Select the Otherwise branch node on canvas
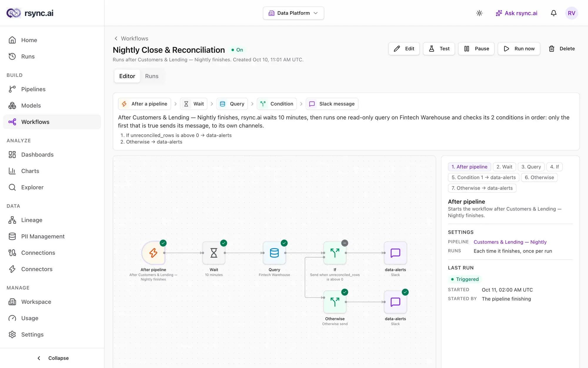 coord(335,302)
